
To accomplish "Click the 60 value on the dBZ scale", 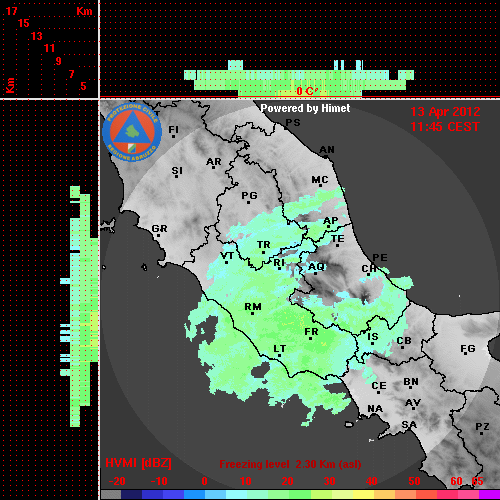I will click(456, 481).
